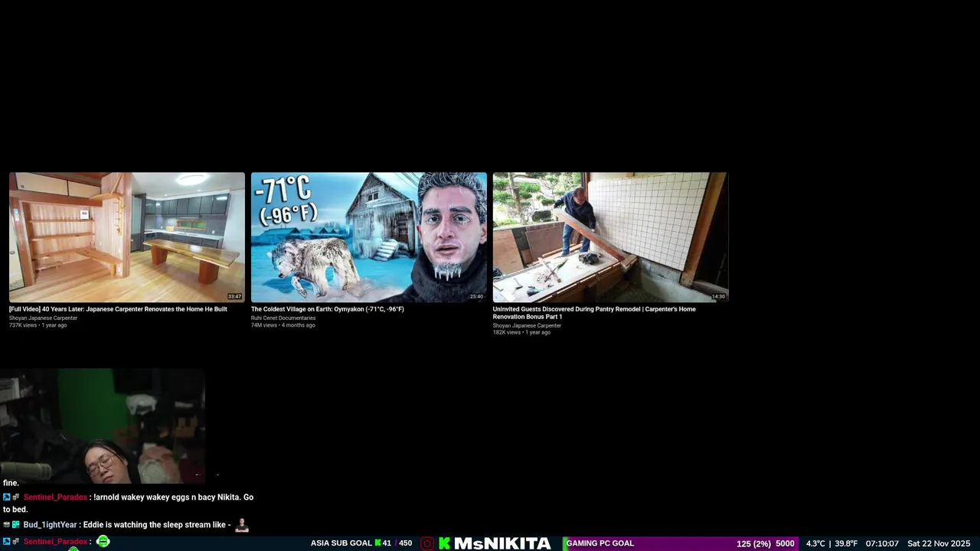The height and width of the screenshot is (551, 980).
Task: Click the ASIA SUB GOAL label
Action: 341,543
